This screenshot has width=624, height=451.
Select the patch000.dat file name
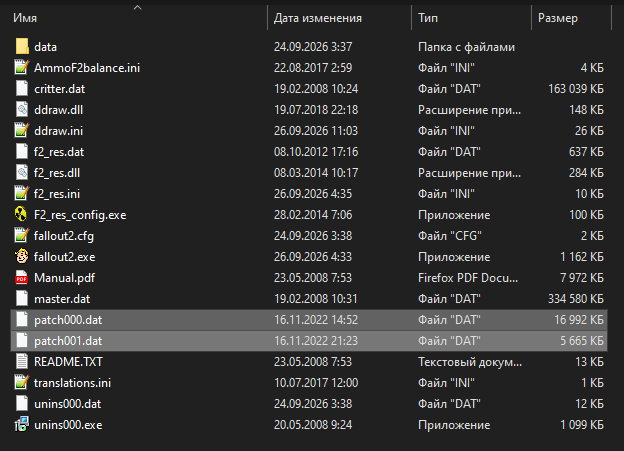click(68, 320)
